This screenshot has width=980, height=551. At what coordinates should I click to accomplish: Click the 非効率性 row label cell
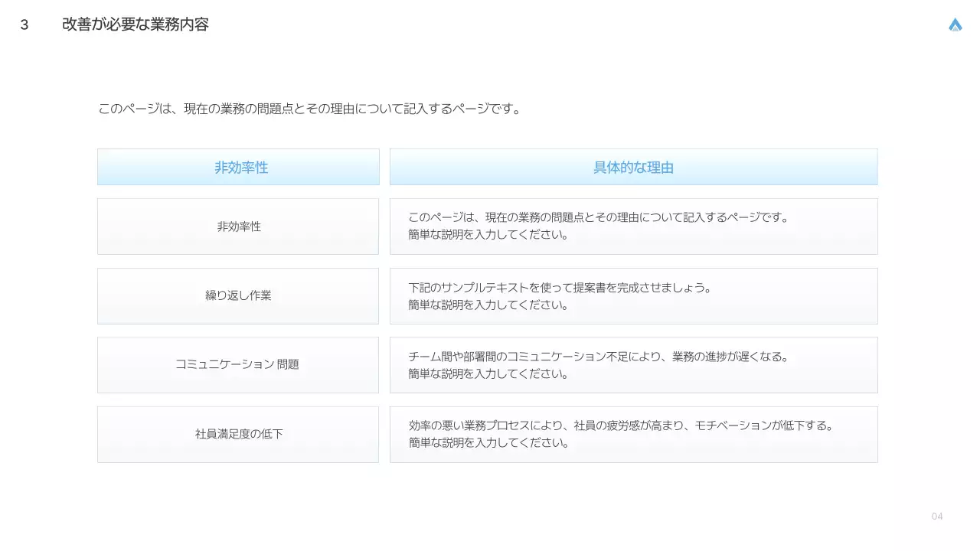[x=238, y=226]
